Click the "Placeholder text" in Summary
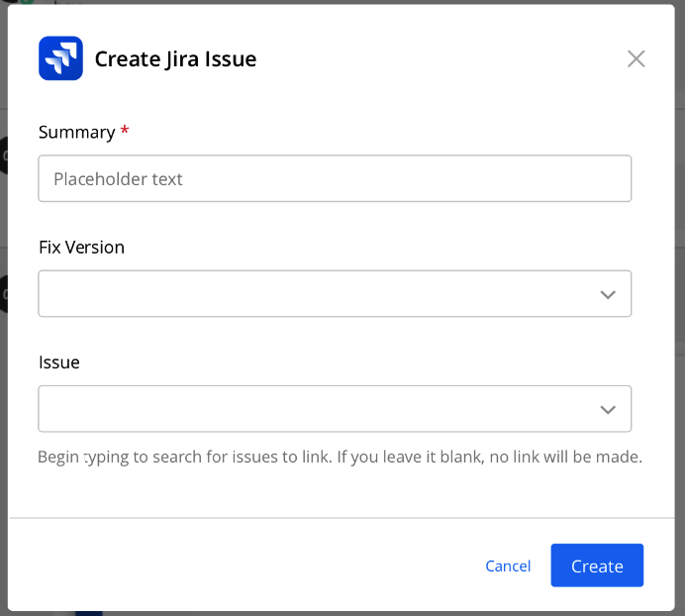The width and height of the screenshot is (685, 616). pos(118,179)
